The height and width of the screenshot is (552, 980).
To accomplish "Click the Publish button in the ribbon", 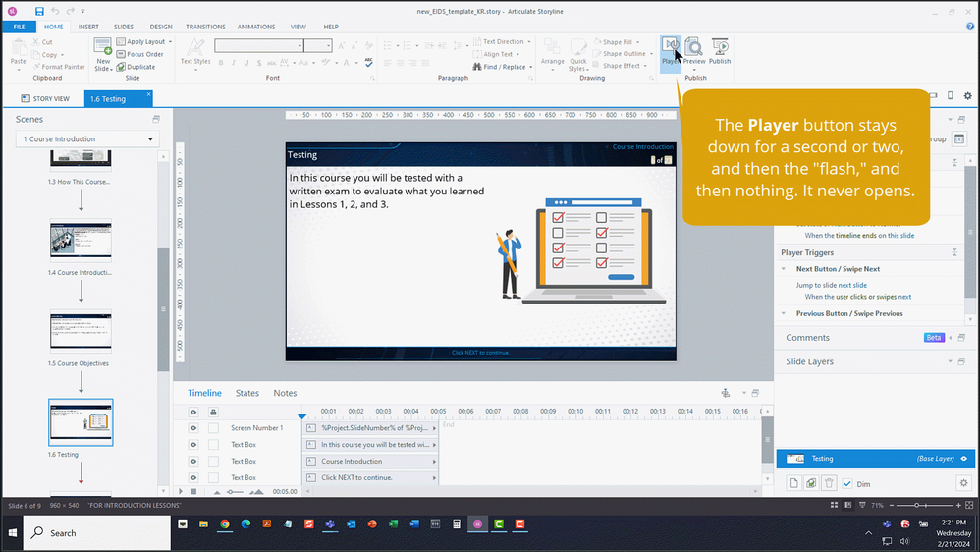I will click(x=720, y=49).
